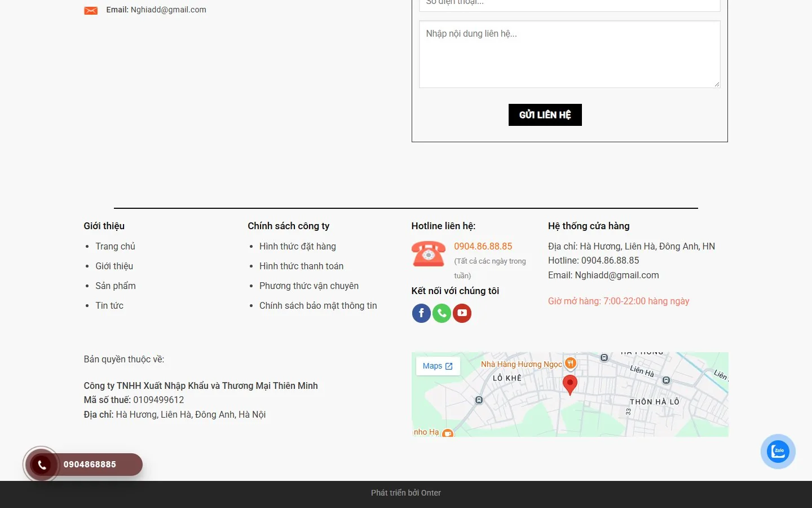Open Tin tức footer link
Screen dimensions: 812x508
pyautogui.click(x=109, y=305)
